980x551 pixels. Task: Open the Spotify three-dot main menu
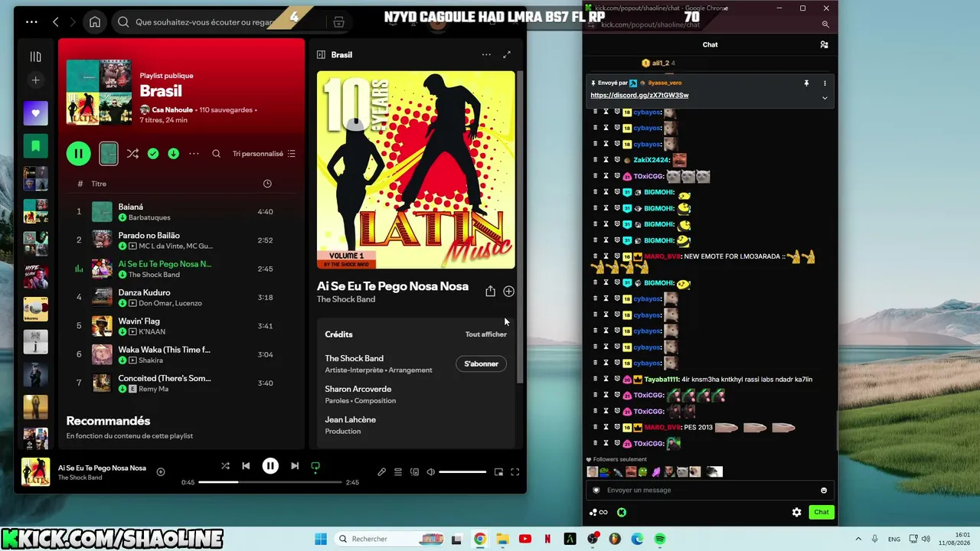click(x=31, y=22)
